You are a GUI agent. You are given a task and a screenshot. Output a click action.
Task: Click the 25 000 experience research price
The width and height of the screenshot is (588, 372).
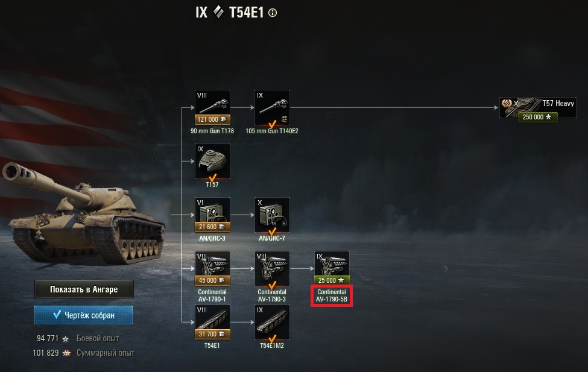tap(332, 280)
